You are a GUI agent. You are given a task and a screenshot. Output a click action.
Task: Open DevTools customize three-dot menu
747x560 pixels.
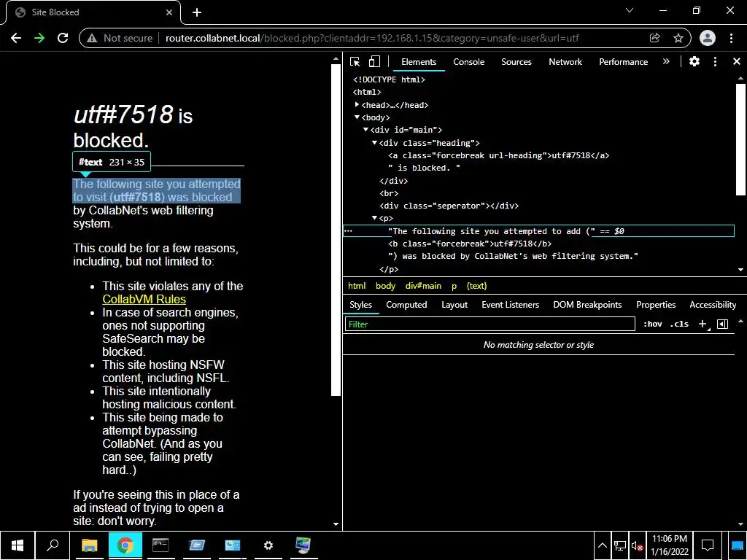(715, 61)
